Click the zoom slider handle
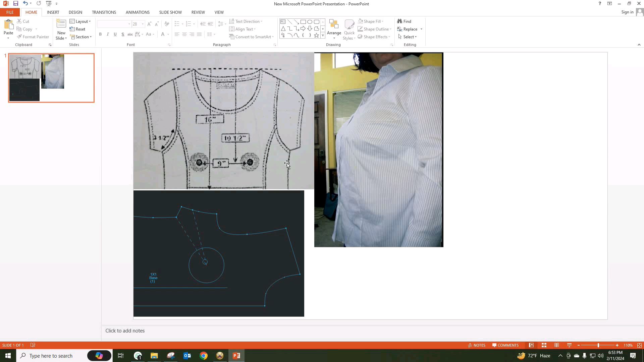Viewport: 644px width, 362px height. point(598,345)
